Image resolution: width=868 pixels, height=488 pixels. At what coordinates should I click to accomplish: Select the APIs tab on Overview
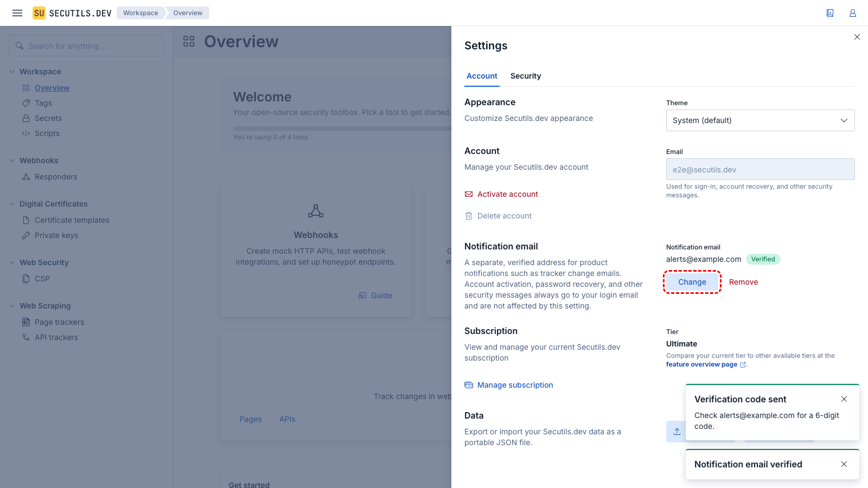288,419
